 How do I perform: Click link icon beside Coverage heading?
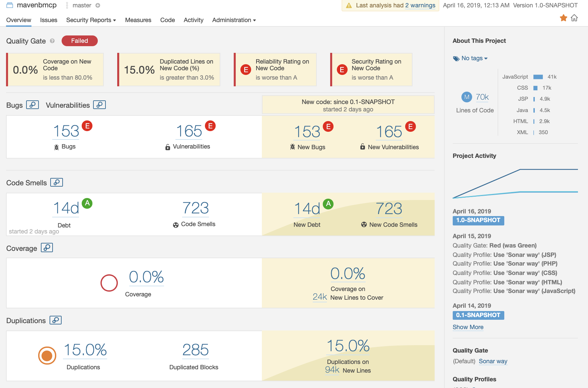click(x=47, y=248)
